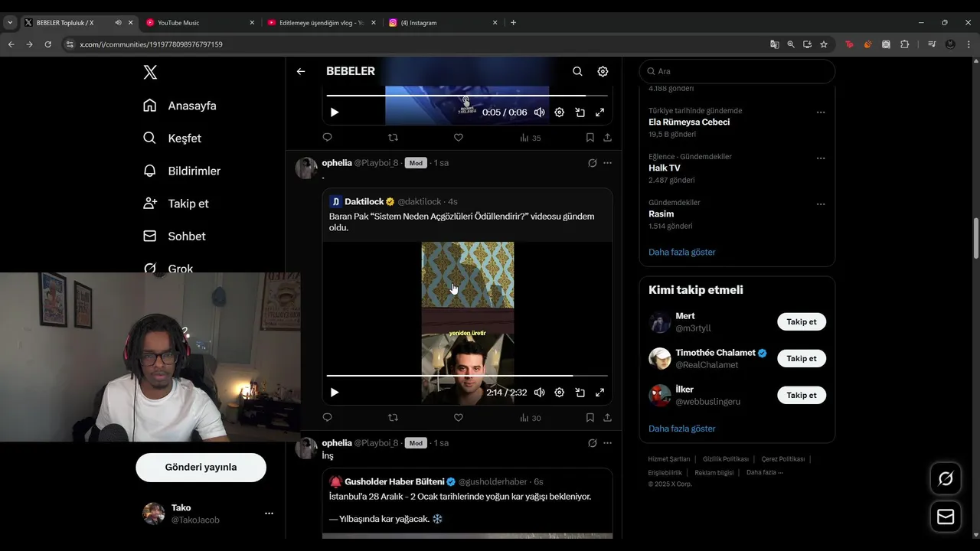Open Grok explain on İnş post

click(x=592, y=443)
